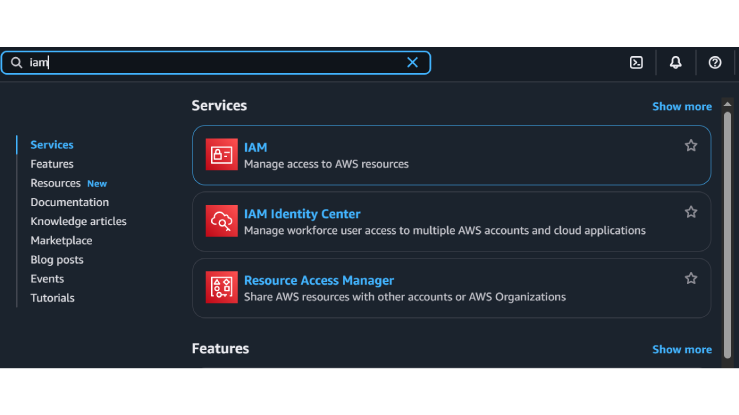Image resolution: width=739 pixels, height=415 pixels.
Task: Go to Documentation results category
Action: click(x=69, y=202)
